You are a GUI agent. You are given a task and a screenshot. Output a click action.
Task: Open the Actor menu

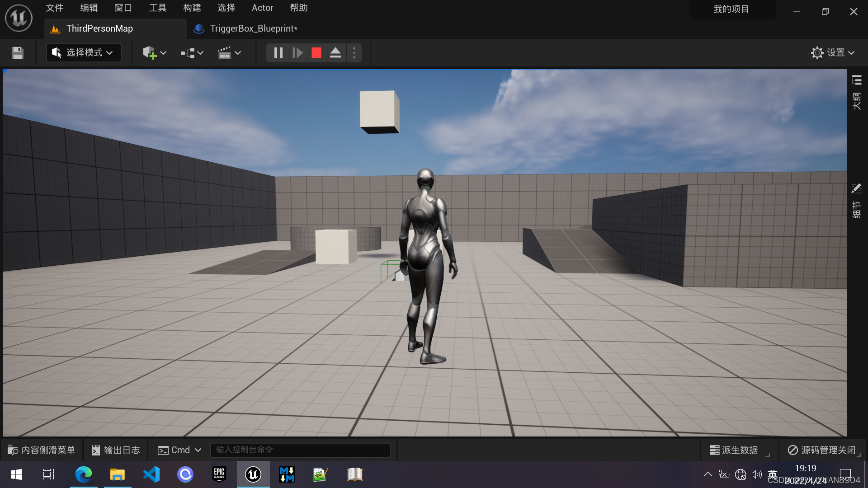[262, 8]
